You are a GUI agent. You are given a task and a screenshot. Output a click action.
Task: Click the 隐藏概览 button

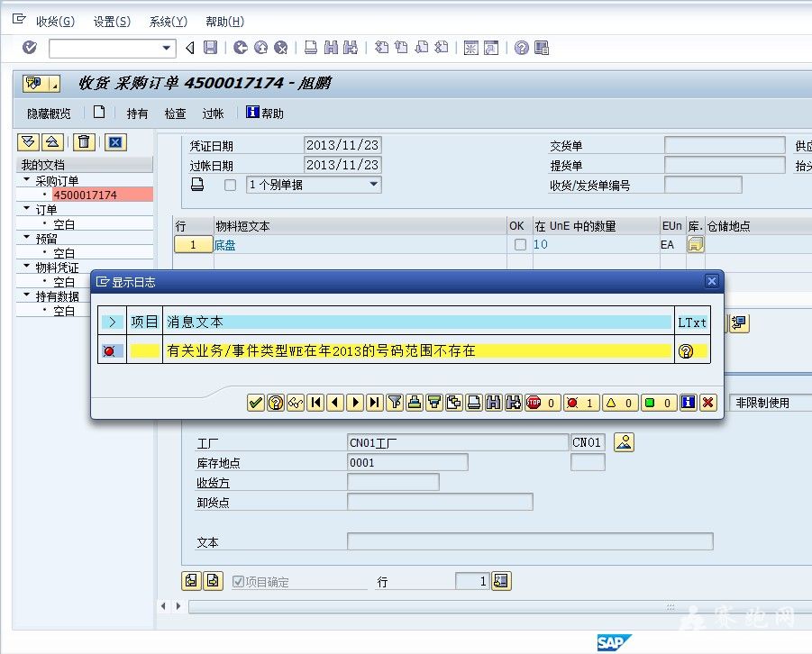[x=49, y=114]
